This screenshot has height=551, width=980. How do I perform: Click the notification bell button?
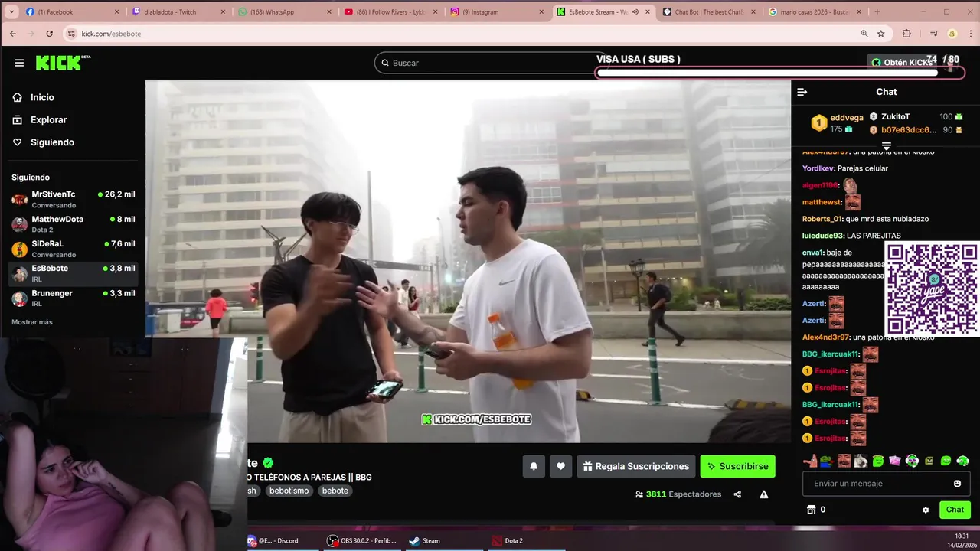[x=534, y=466]
